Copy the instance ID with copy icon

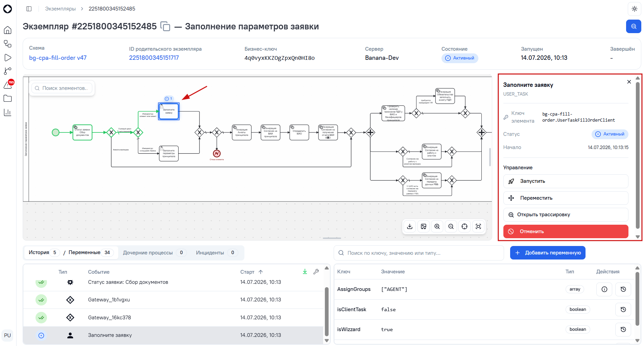(165, 26)
